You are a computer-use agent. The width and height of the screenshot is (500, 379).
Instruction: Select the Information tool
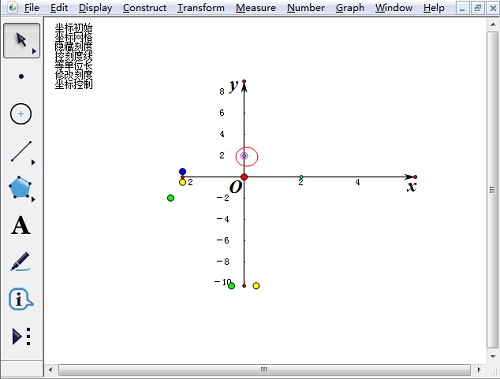point(21,299)
